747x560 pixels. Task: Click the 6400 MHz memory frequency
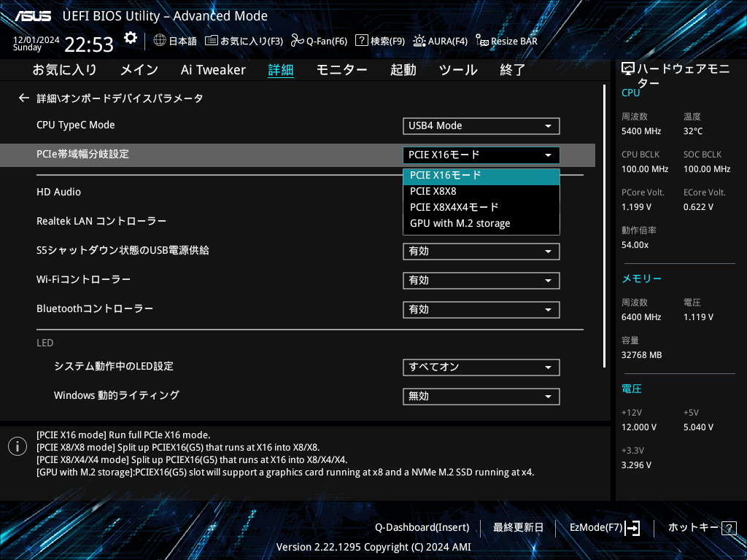pos(641,317)
